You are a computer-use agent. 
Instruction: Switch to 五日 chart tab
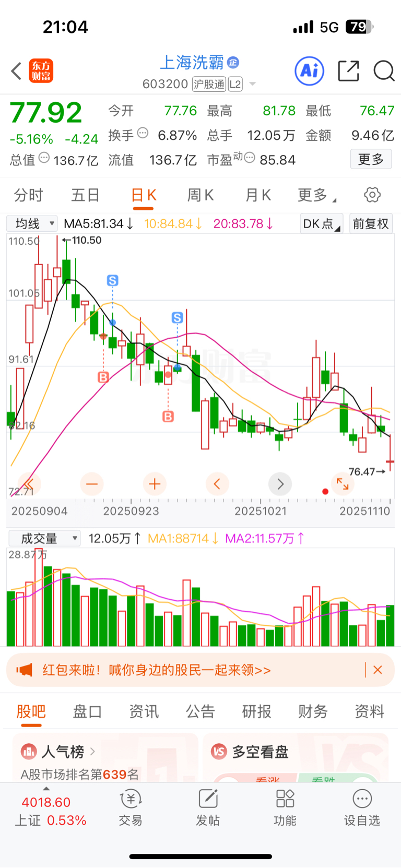86,195
